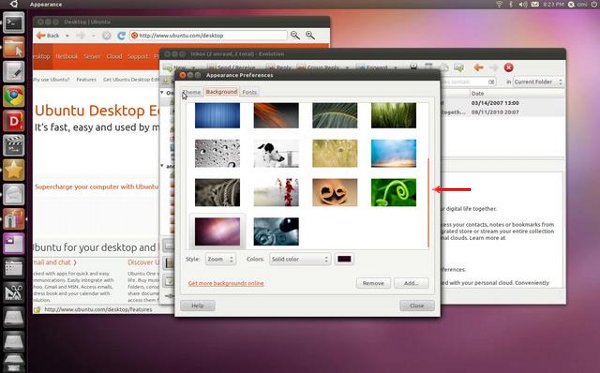This screenshot has width=600, height=373.
Task: Open the Style Zoom dropdown
Action: 220,259
